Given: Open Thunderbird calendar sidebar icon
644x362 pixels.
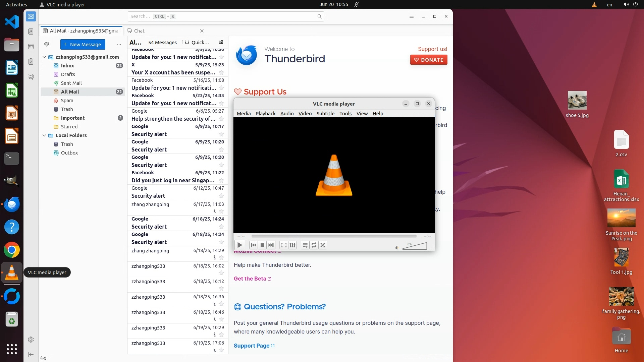Looking at the screenshot, I should (x=31, y=47).
